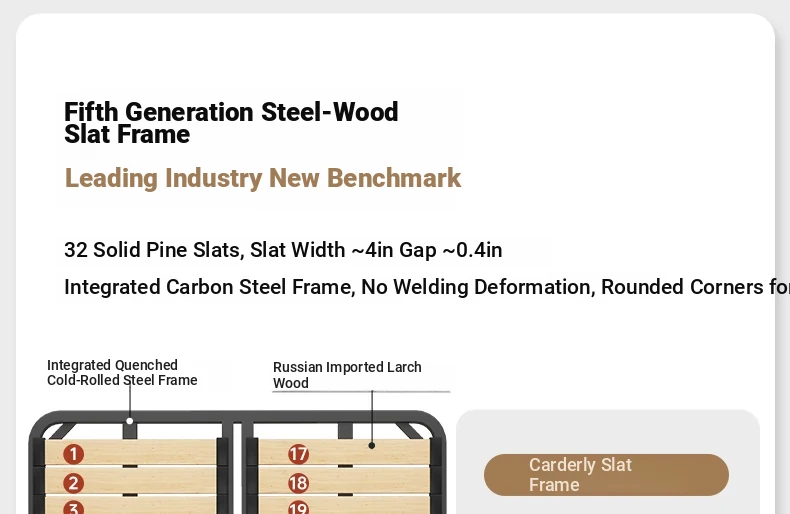This screenshot has width=790, height=514.
Task: Click the Fifth Generation Steel-Wood Slat Frame heading
Action: (231, 123)
